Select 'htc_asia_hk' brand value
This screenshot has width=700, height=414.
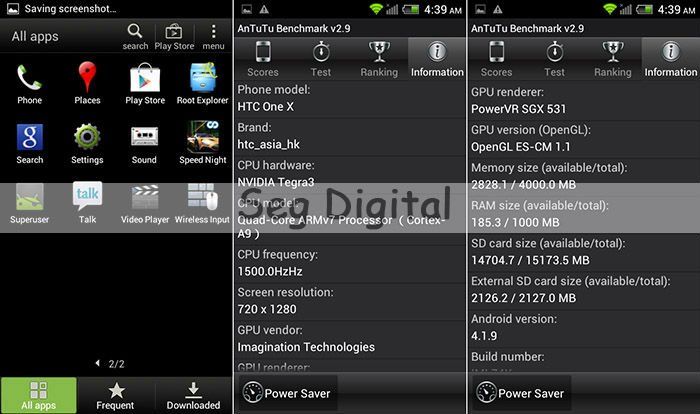click(268, 145)
